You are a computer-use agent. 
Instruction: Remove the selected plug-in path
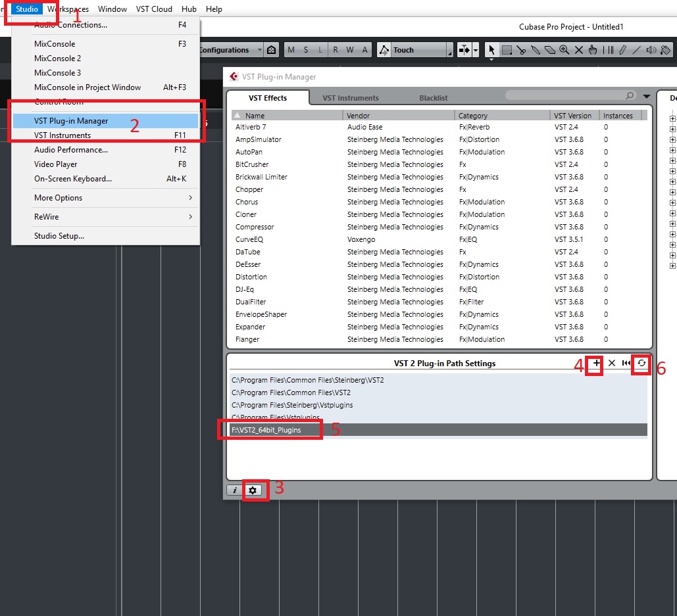[611, 363]
